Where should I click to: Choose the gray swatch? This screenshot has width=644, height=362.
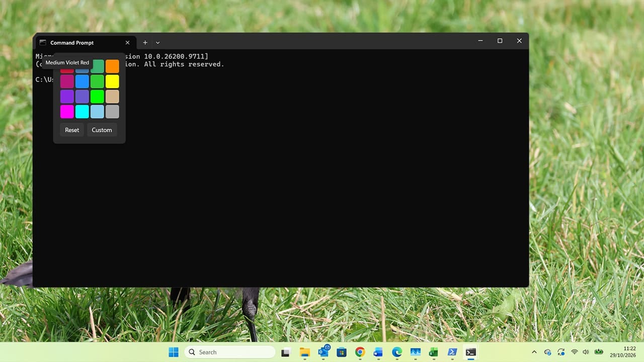pyautogui.click(x=112, y=112)
